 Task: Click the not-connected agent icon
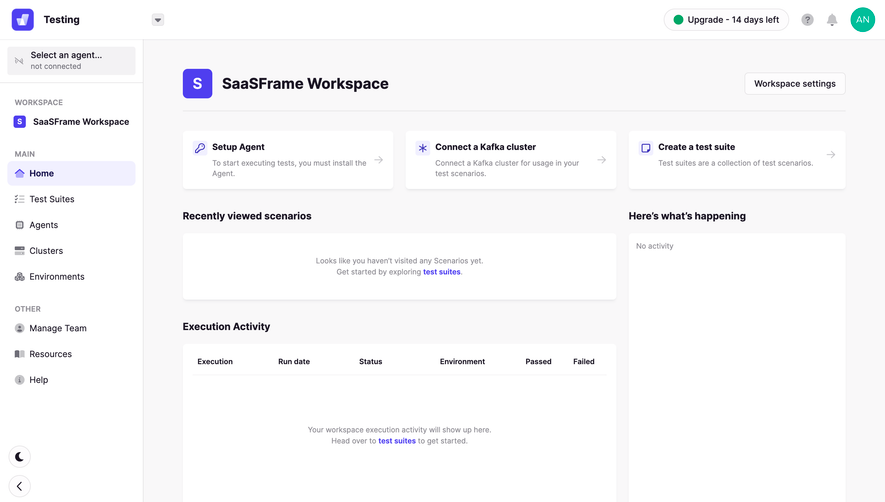(19, 60)
